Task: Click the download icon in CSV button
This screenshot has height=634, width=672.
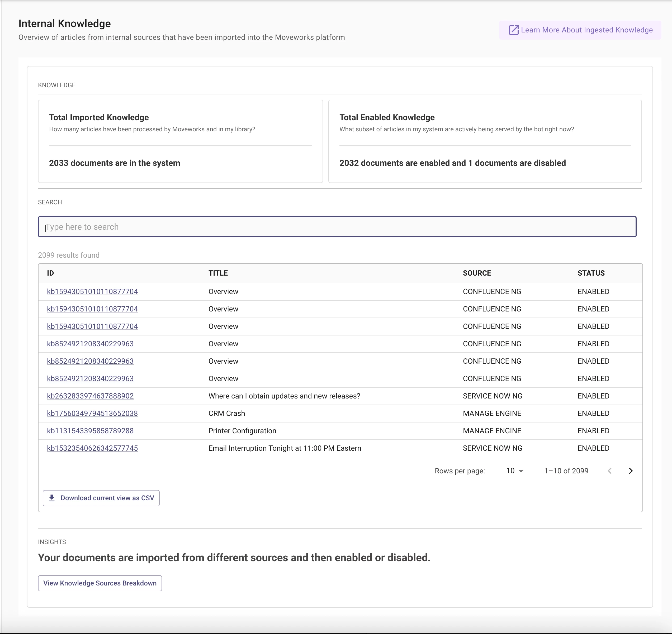Action: [x=52, y=498]
